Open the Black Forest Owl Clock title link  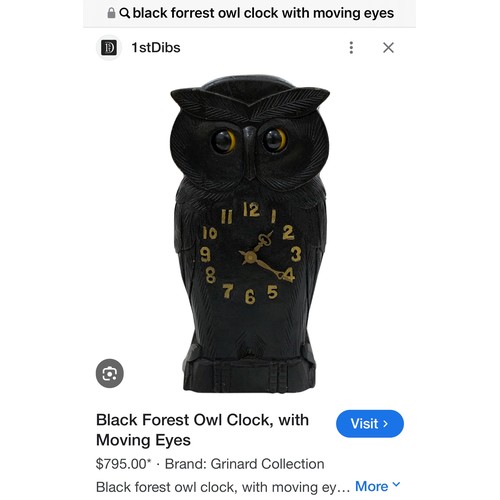click(x=202, y=430)
